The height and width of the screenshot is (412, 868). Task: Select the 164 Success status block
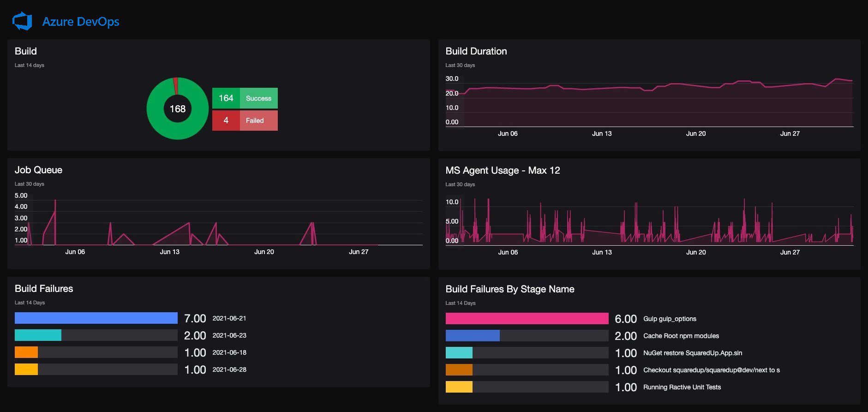[x=245, y=98]
